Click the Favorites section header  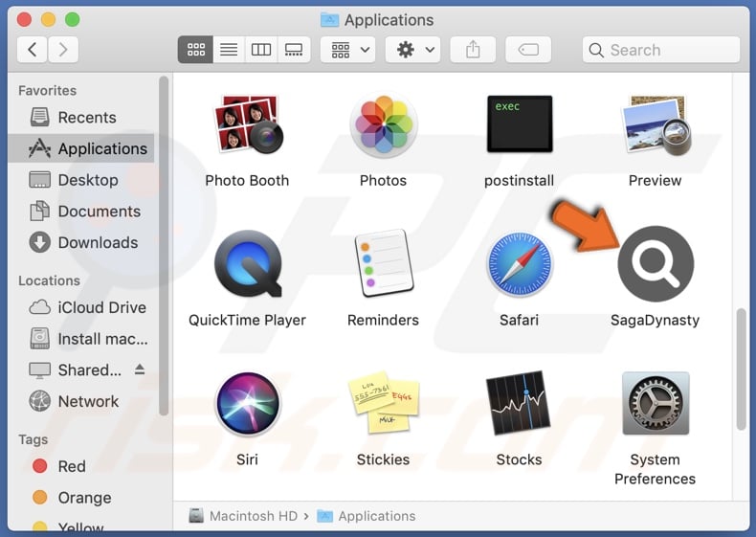[x=47, y=90]
